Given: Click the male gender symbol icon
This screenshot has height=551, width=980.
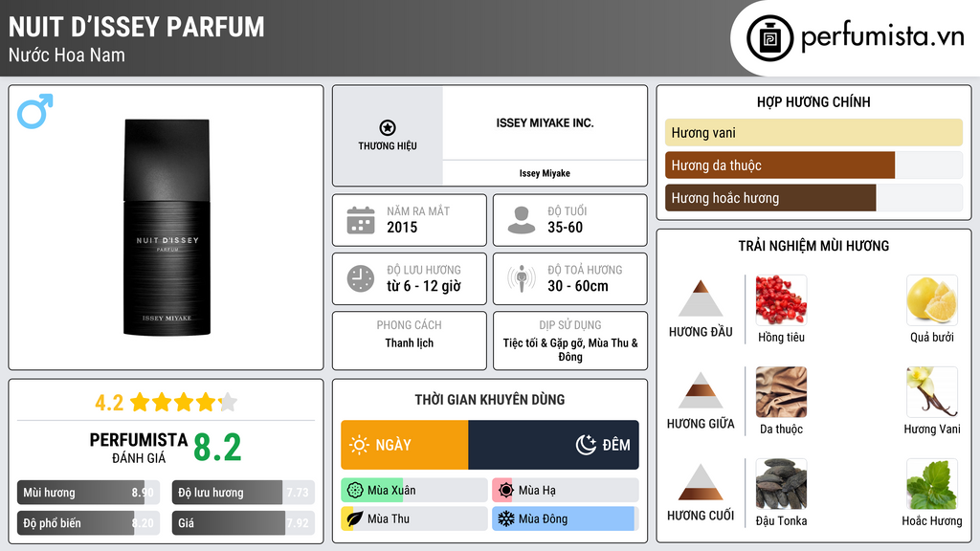Looking at the screenshot, I should [x=34, y=111].
